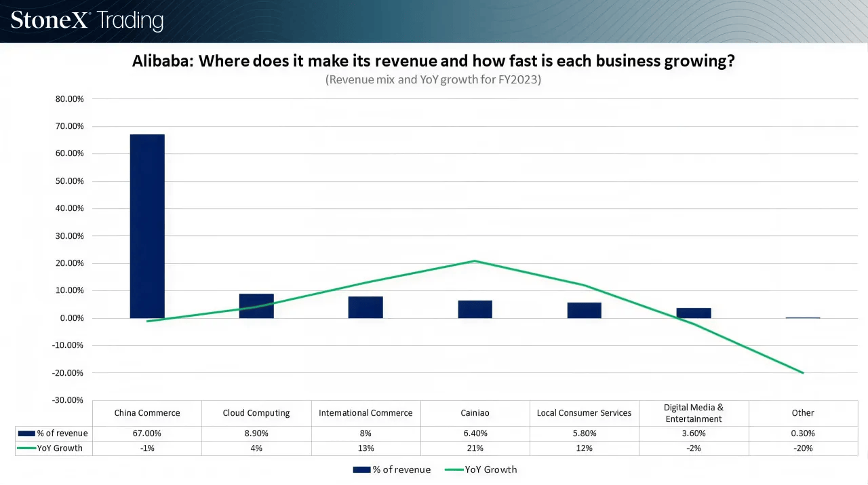The height and width of the screenshot is (485, 868).
Task: Click the -10.00% y-axis label
Action: 68,345
